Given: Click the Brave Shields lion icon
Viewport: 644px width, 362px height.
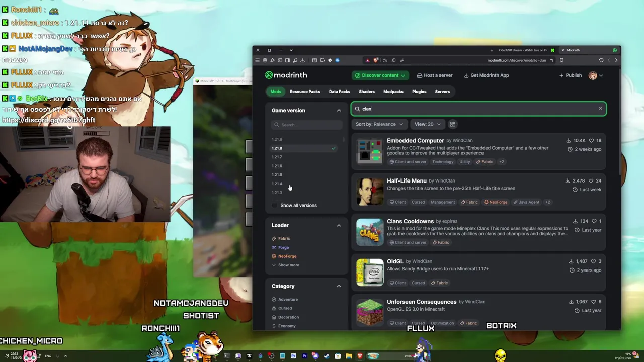Looking at the screenshot, I should tap(376, 60).
